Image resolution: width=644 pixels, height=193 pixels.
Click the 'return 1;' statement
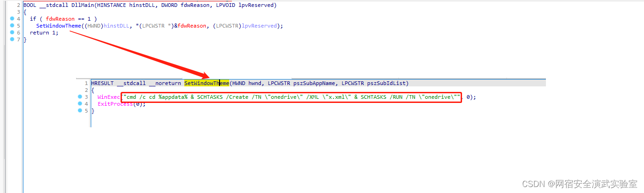click(x=44, y=33)
